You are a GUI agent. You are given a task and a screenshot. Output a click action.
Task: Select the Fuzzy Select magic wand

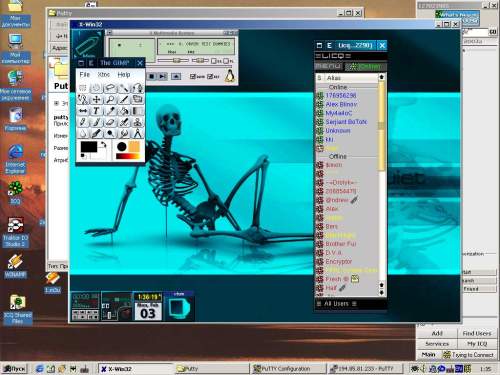tap(124, 88)
